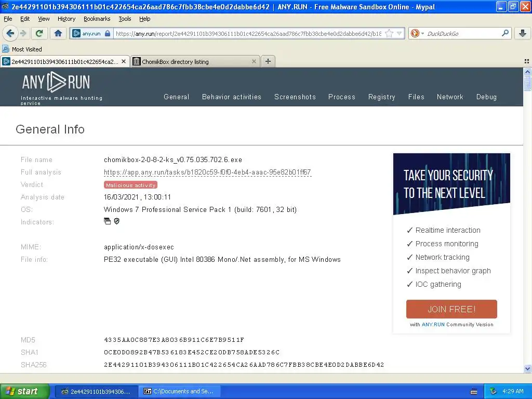The image size is (532, 399).
Task: Click the address bar URL field
Action: point(248,33)
